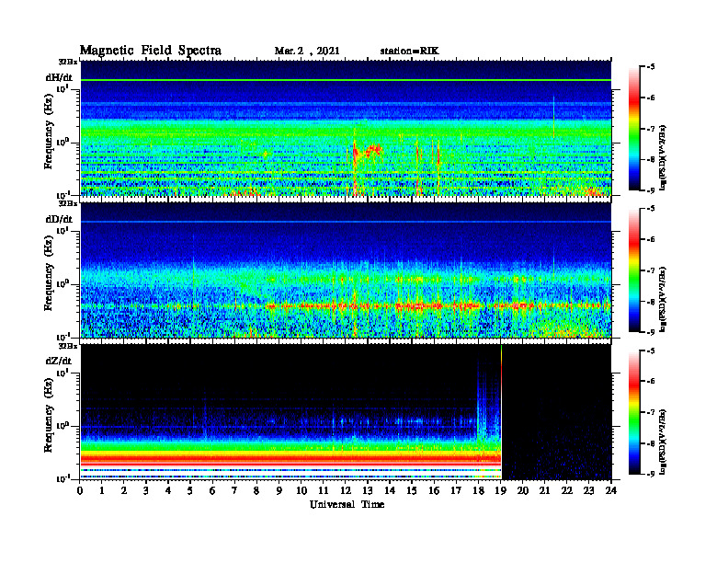Click the '12' tick on the time axis

click(346, 491)
